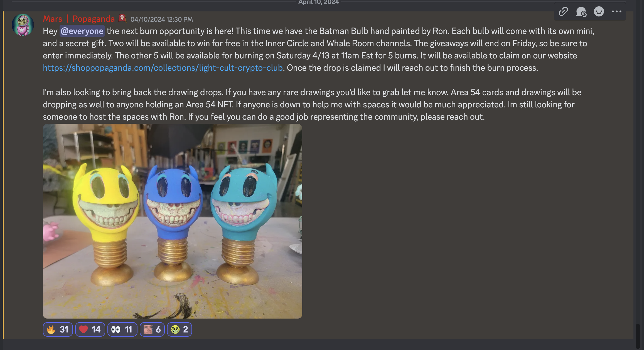This screenshot has width=644, height=350.
Task: Open the three-dot more options menu
Action: click(x=617, y=11)
